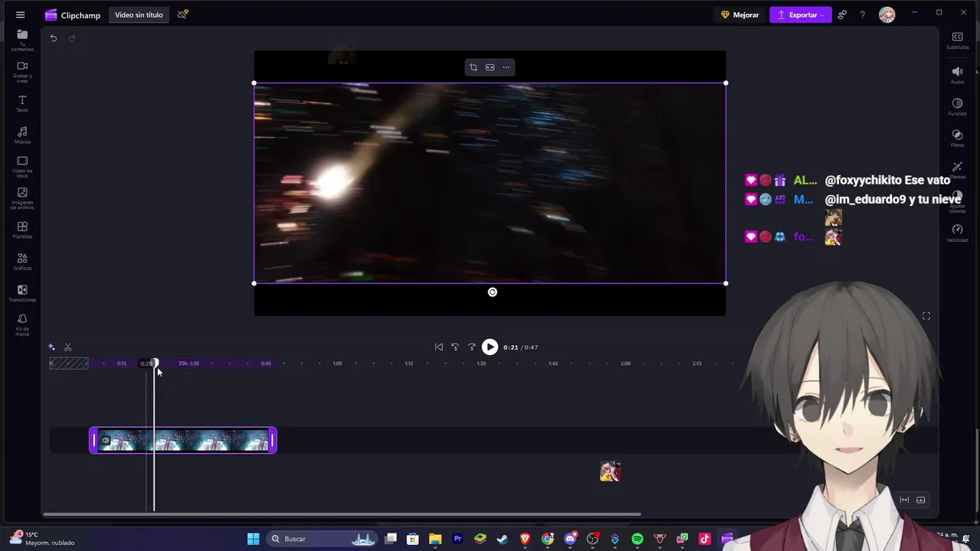Enter fullscreen preview mode
Viewport: 980px width, 551px height.
tap(926, 316)
